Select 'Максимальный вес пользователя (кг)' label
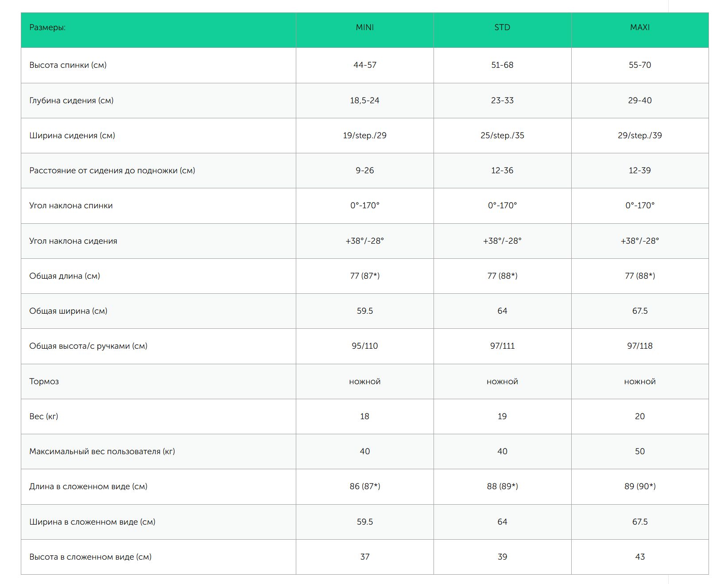This screenshot has width=728, height=584. coord(102,452)
